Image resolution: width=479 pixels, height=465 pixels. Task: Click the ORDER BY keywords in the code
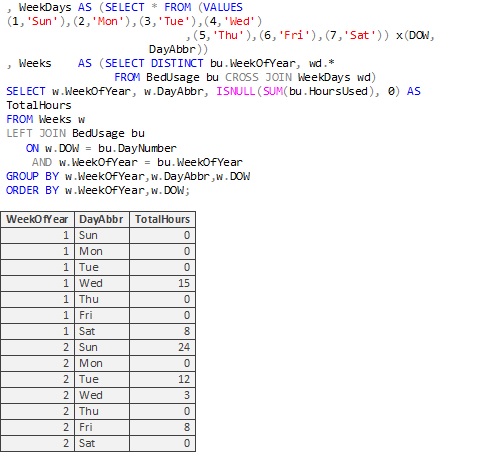tap(33, 190)
